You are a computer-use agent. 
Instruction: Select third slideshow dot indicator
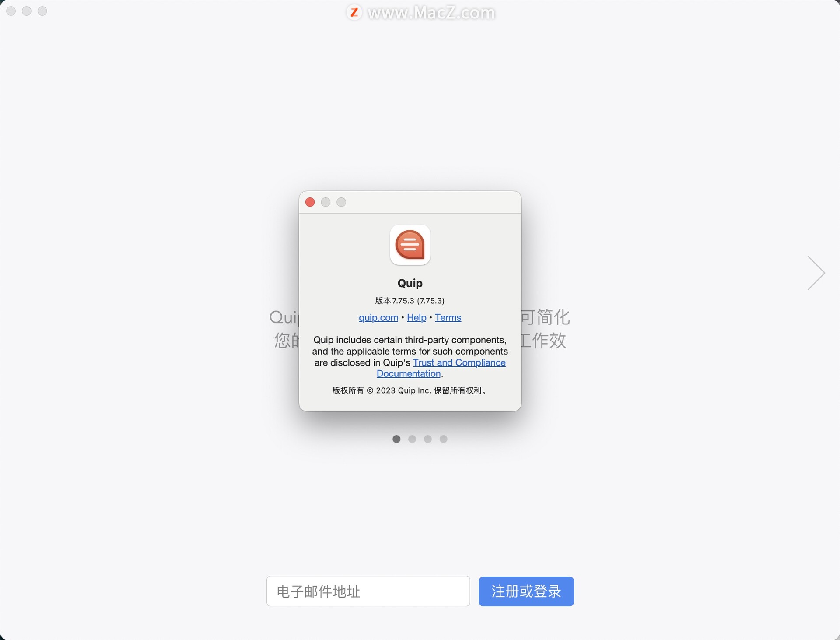427,439
